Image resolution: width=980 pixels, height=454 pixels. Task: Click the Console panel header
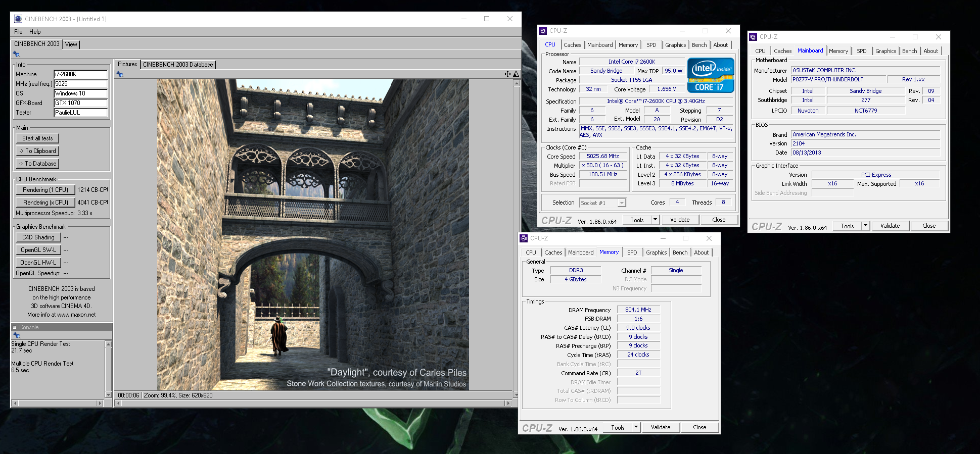61,327
